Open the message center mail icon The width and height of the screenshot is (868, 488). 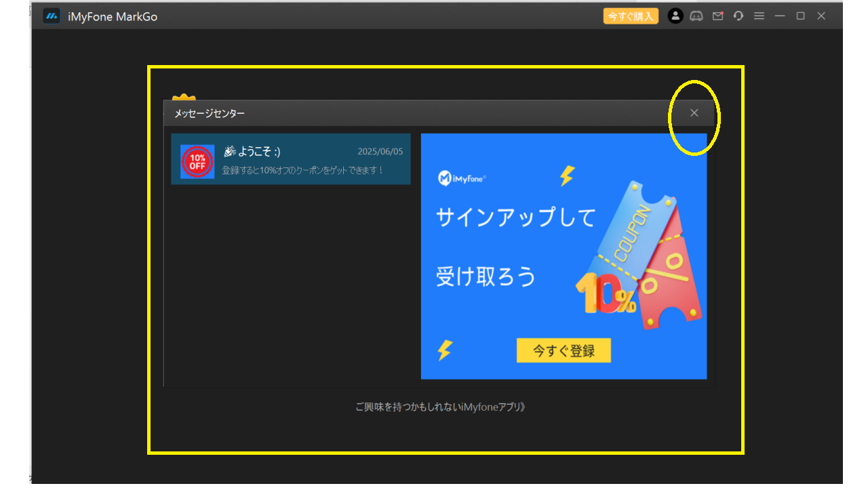(x=717, y=16)
